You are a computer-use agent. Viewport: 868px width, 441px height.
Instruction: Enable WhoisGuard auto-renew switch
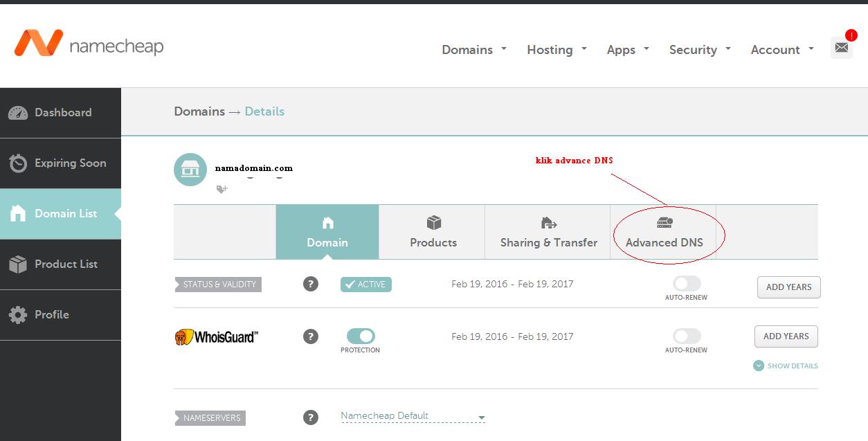[x=687, y=336]
